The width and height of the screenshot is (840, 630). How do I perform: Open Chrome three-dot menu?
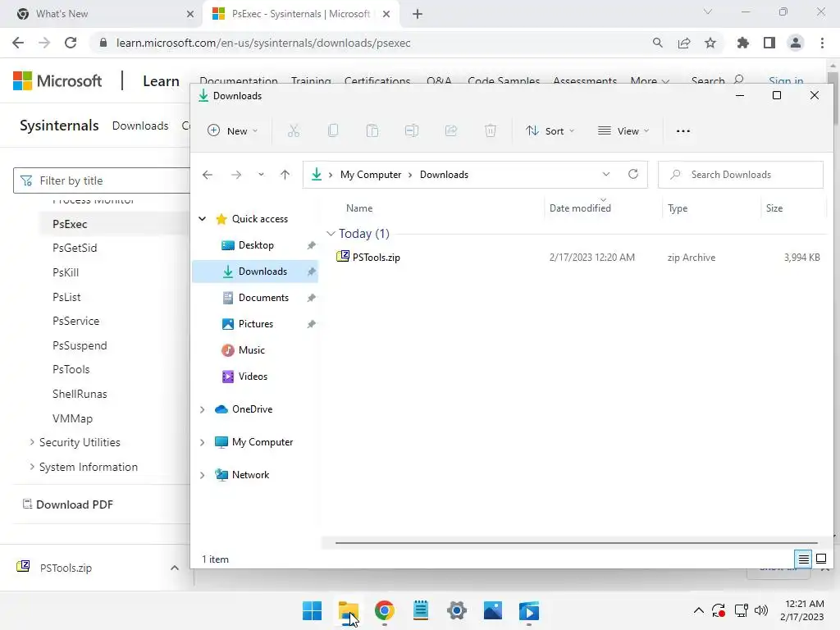[x=822, y=43]
